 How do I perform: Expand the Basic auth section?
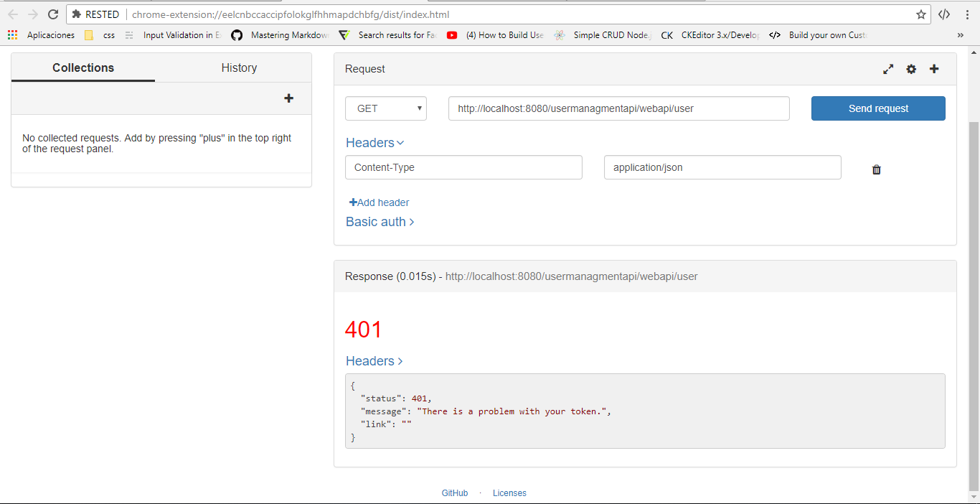[380, 222]
